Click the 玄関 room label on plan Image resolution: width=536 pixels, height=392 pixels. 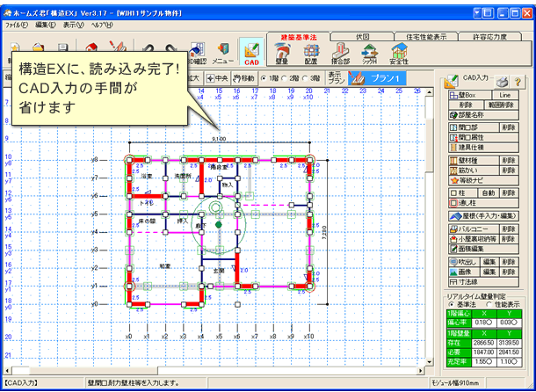(x=219, y=271)
